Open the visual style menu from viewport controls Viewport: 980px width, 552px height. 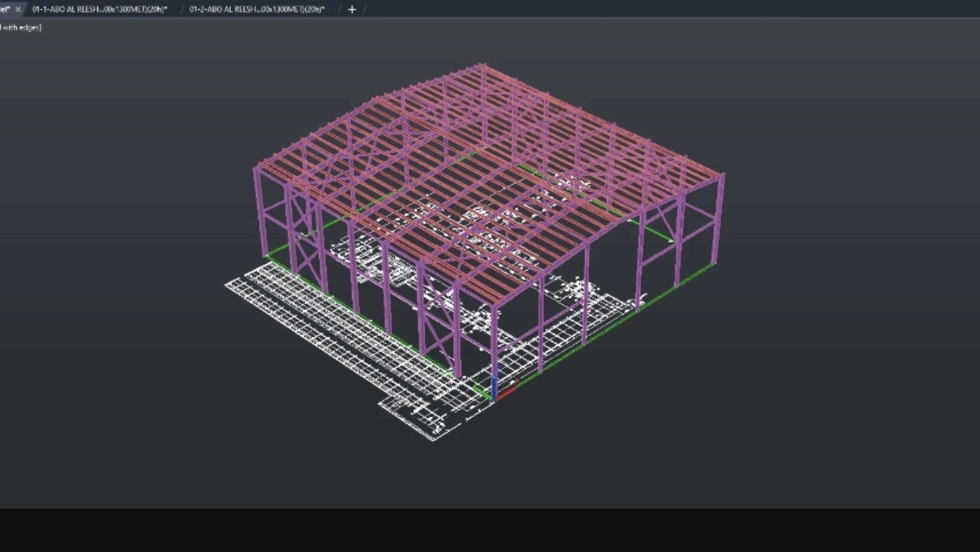[21, 27]
